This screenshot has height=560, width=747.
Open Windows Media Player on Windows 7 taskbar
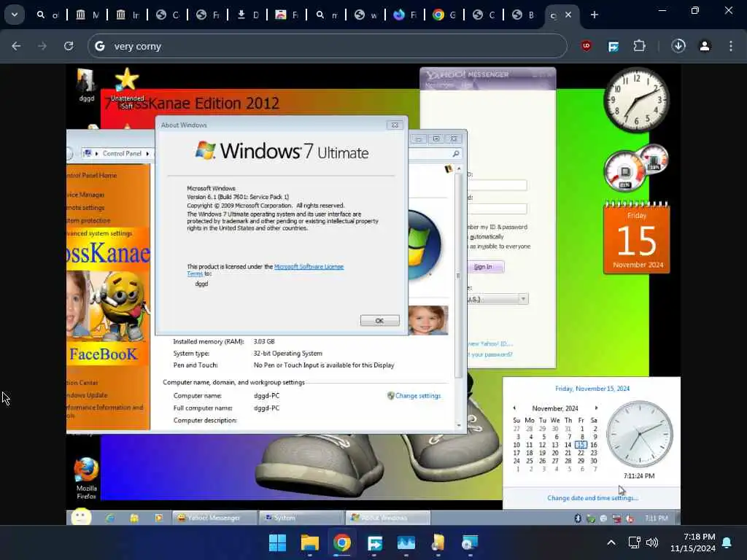pos(158,518)
